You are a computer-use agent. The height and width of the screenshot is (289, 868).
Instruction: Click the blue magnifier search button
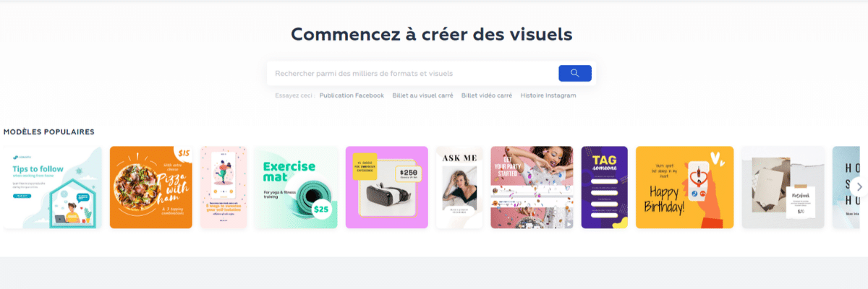pyautogui.click(x=575, y=73)
